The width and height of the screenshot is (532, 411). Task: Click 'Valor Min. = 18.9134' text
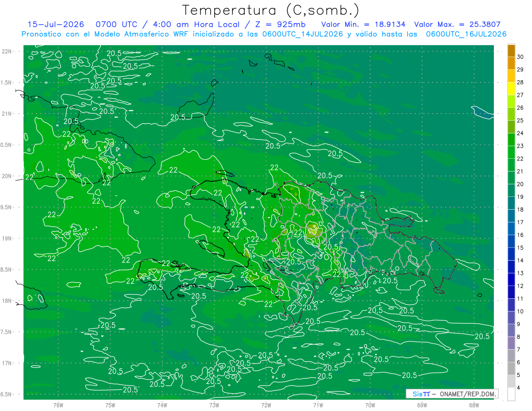click(x=363, y=24)
